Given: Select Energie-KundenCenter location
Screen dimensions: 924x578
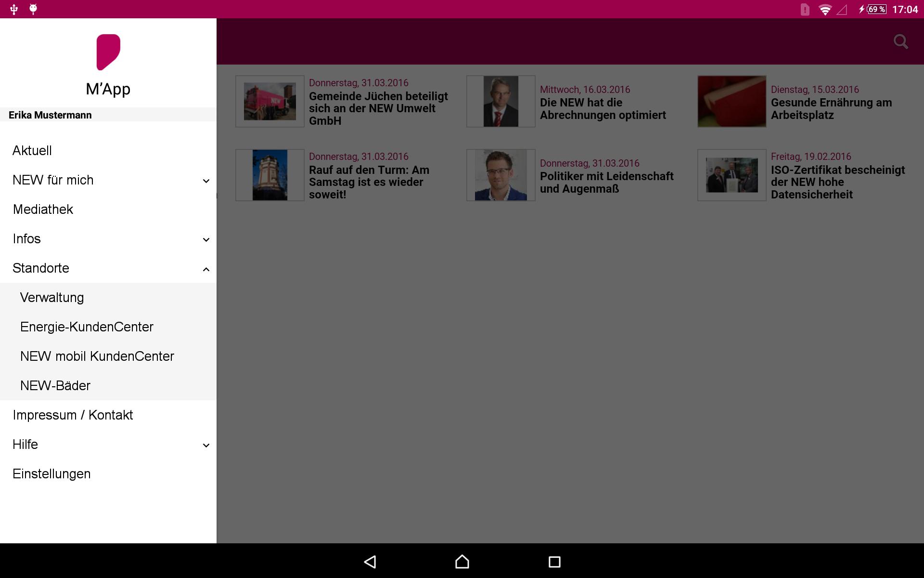Looking at the screenshot, I should click(x=87, y=327).
